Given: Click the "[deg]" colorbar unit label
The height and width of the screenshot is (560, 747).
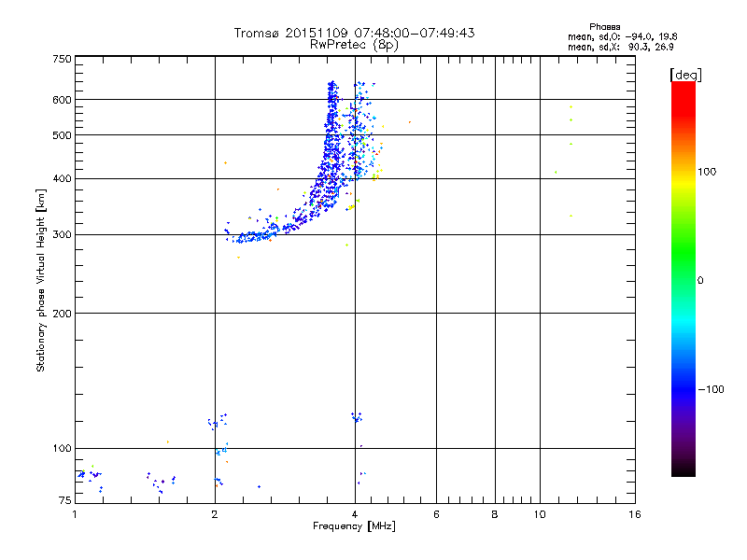Looking at the screenshot, I should click(685, 75).
